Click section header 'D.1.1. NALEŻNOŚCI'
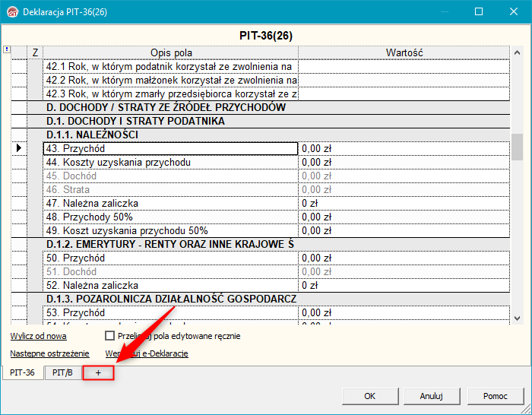This screenshot has width=532, height=415. 268,135
